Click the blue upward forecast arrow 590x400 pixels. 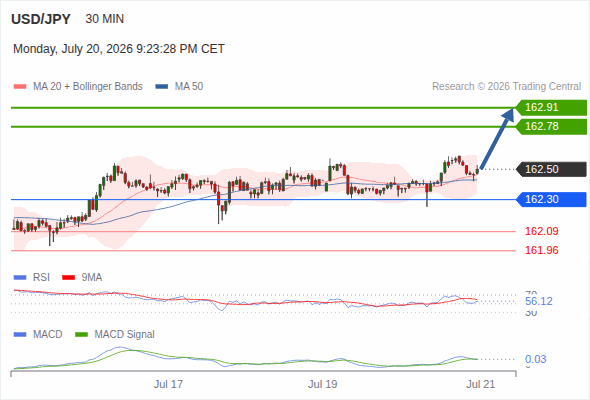[497, 138]
